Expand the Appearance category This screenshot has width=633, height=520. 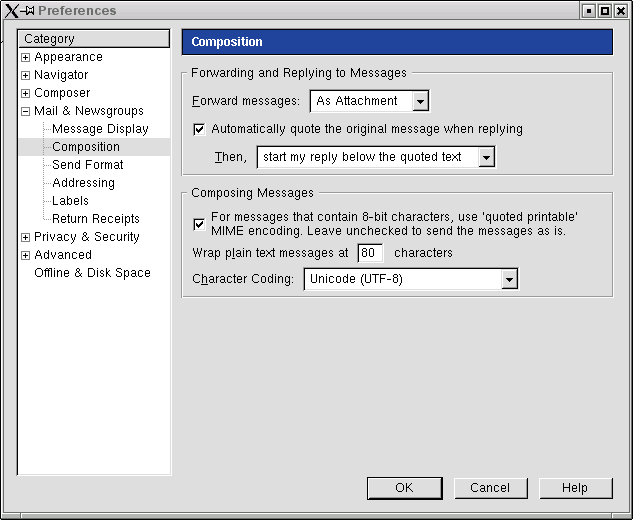25,57
